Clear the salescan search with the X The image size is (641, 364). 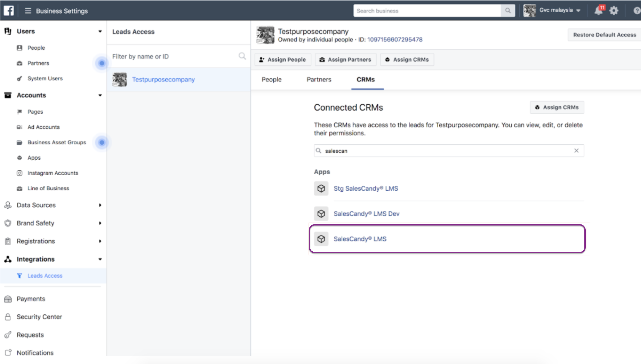pos(576,151)
